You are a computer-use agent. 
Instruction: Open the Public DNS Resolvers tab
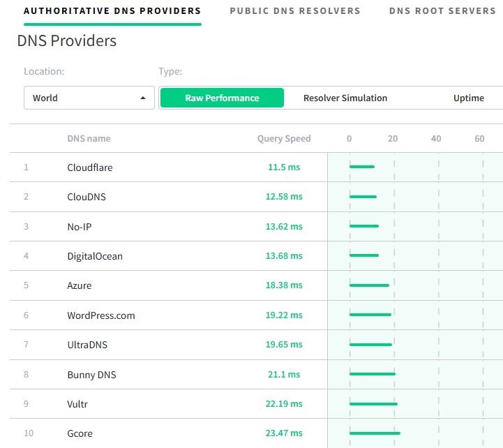(295, 11)
